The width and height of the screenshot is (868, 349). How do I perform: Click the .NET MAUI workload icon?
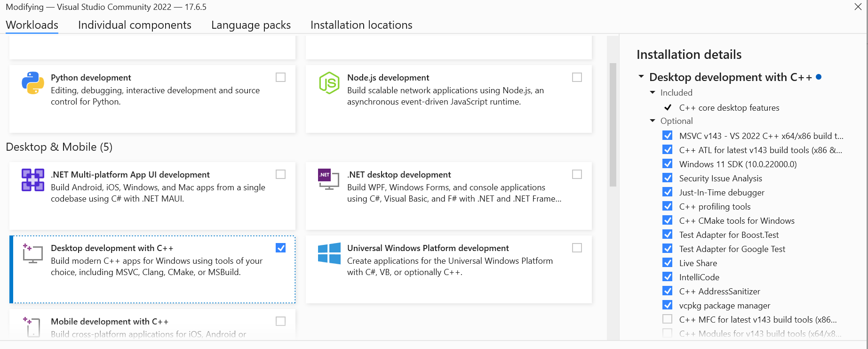[x=33, y=180]
